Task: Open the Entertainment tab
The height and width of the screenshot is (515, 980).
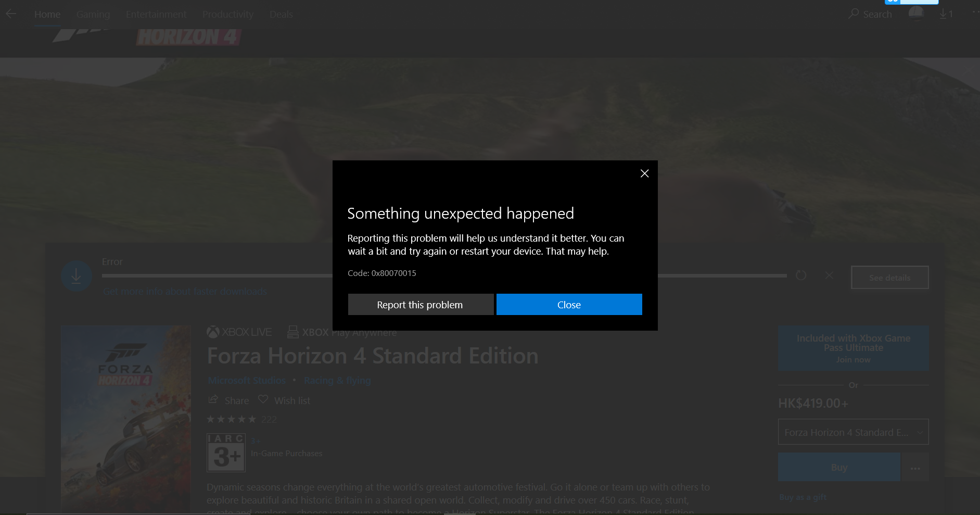Action: (156, 15)
